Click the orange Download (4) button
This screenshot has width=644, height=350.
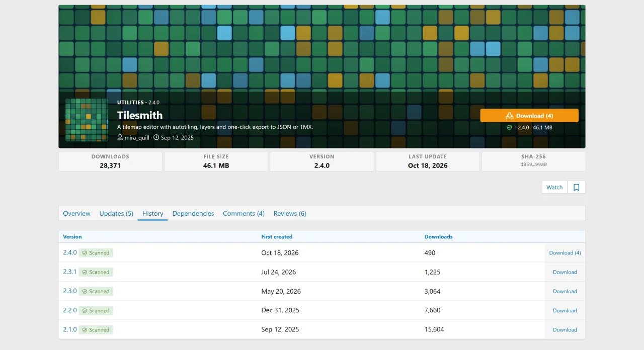pyautogui.click(x=529, y=115)
